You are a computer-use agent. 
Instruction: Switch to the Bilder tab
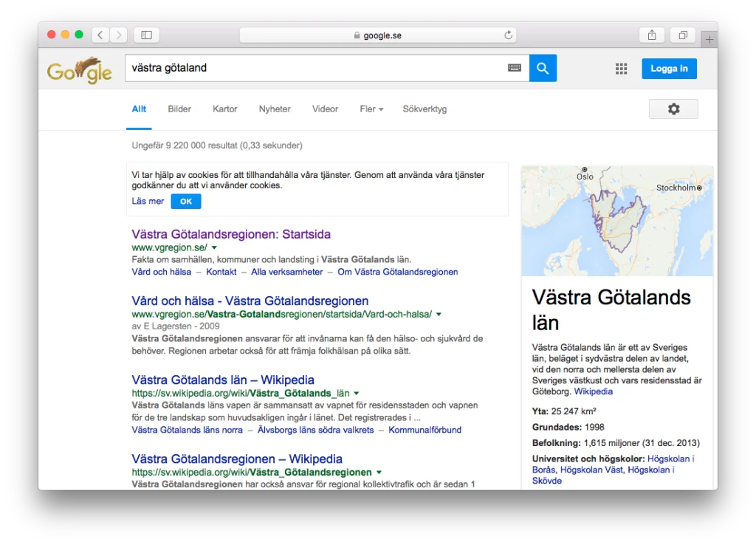pos(179,109)
